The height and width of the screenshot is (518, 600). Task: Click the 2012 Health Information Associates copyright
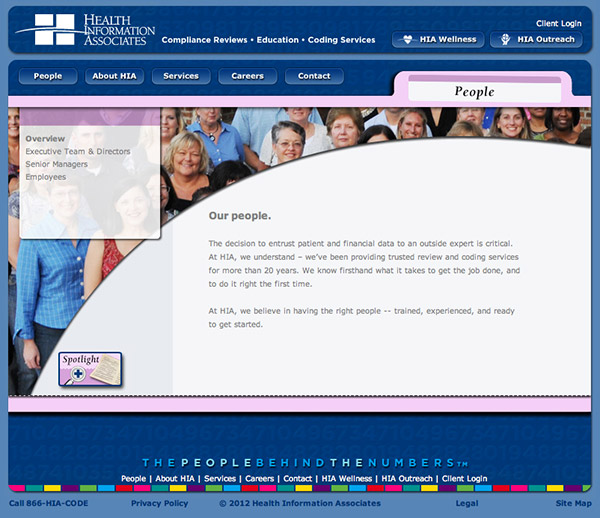pos(300,503)
